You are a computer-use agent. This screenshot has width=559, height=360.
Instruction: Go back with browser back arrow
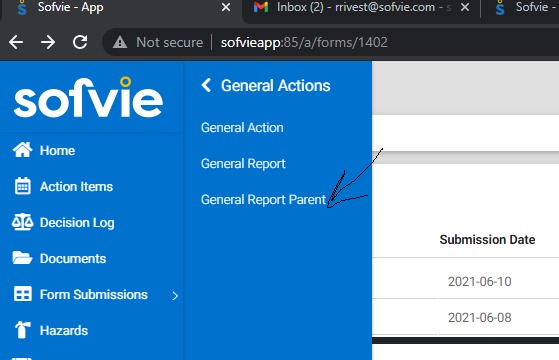(16, 42)
